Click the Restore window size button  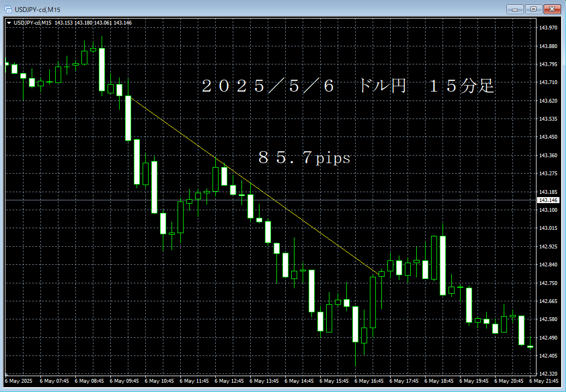533,9
